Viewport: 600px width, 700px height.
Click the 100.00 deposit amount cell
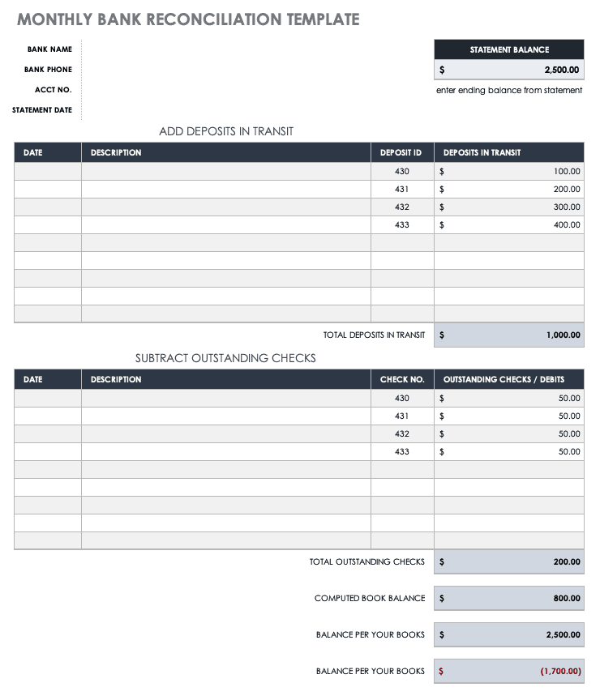click(508, 172)
